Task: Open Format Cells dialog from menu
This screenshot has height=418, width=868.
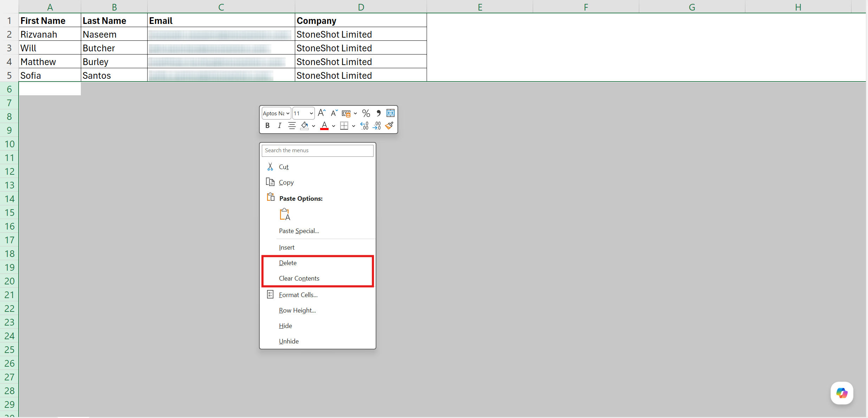Action: tap(318, 295)
